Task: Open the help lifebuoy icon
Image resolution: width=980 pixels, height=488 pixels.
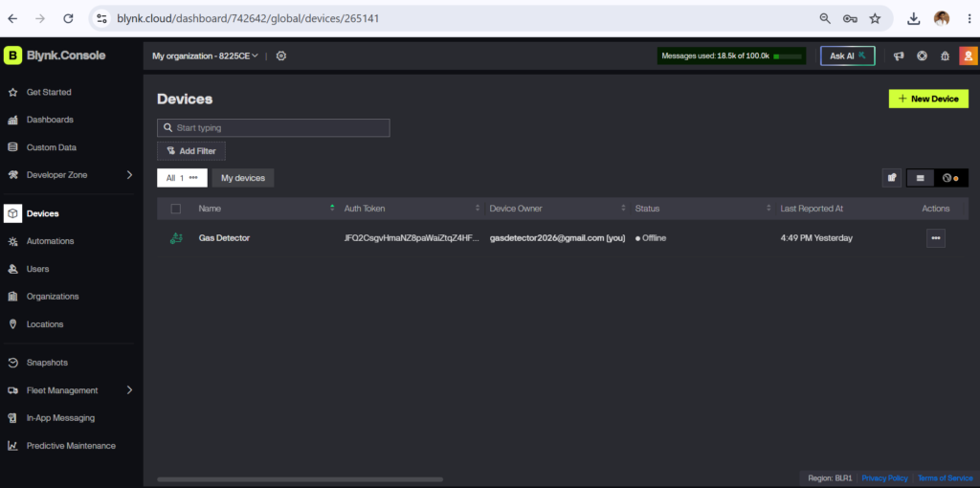Action: (922, 55)
